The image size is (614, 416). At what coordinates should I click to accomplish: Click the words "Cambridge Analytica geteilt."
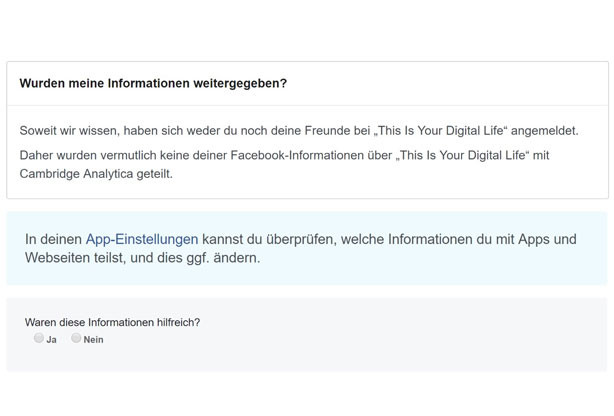[96, 174]
